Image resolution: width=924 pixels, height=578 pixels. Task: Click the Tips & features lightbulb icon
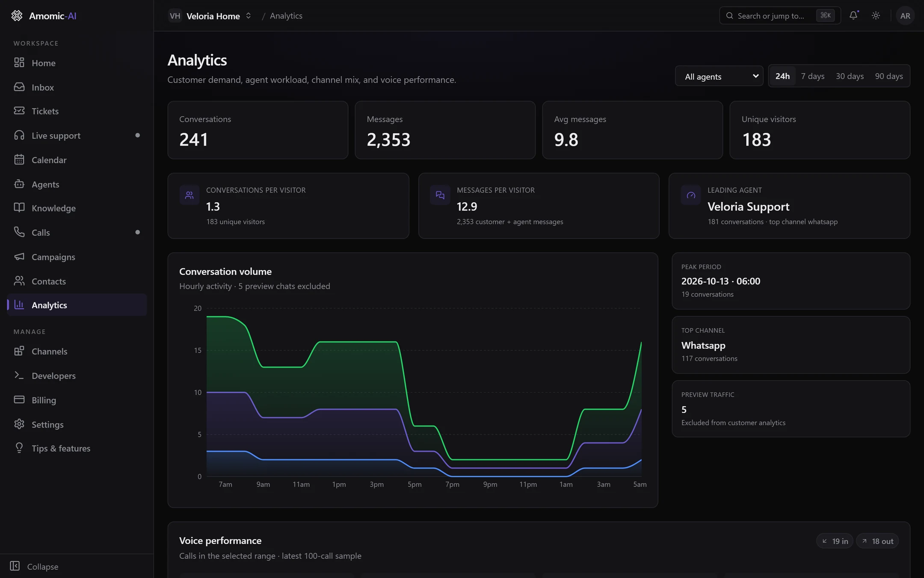(x=19, y=448)
